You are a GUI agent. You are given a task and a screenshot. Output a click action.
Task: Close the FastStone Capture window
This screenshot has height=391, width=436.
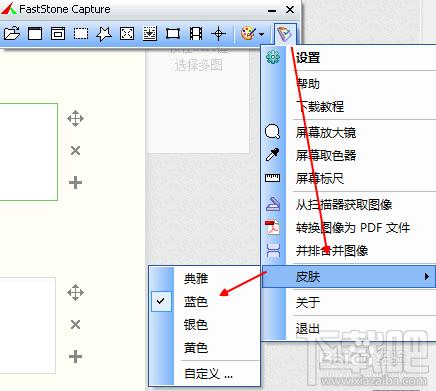(x=290, y=10)
